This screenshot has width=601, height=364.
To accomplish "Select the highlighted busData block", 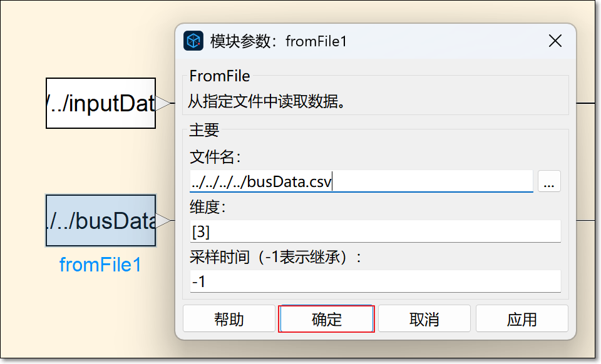I will tap(100, 221).
